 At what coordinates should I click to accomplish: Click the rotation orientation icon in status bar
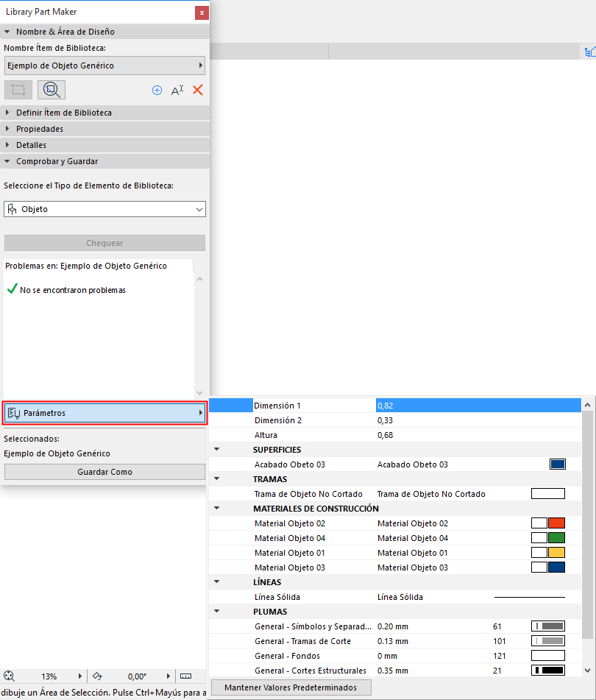point(96,676)
